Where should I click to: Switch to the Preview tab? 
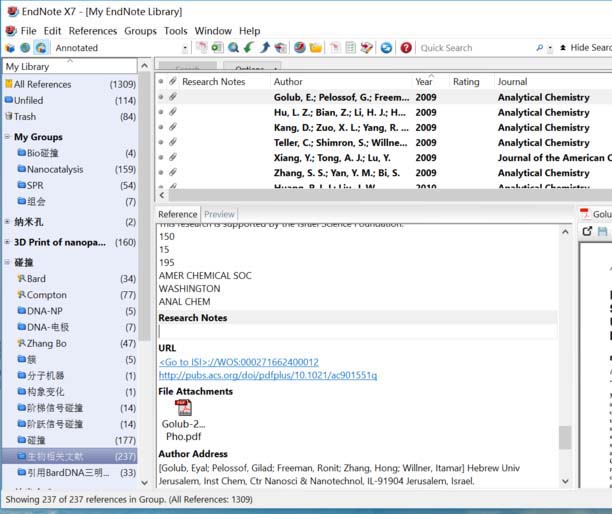click(x=219, y=214)
